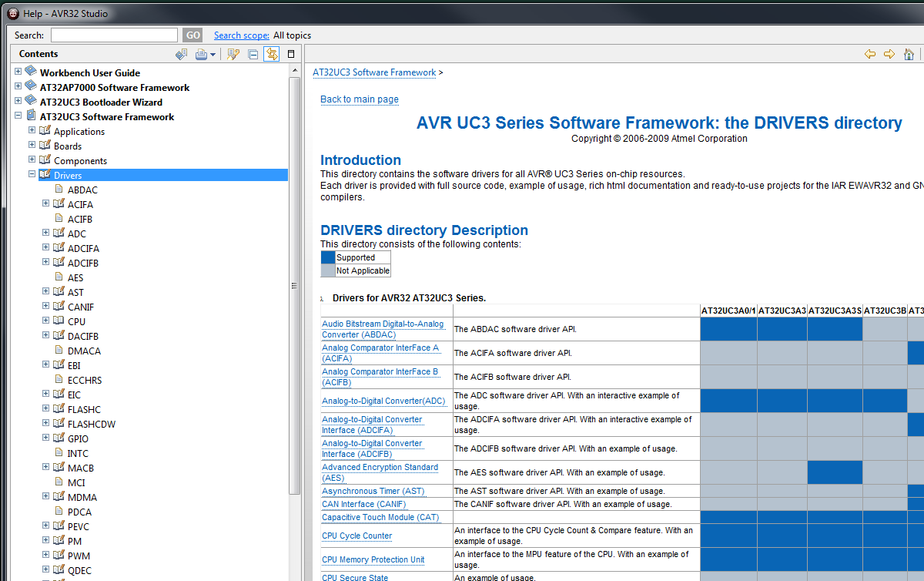
Task: Click the Maximize Contents pane icon
Action: [x=291, y=54]
